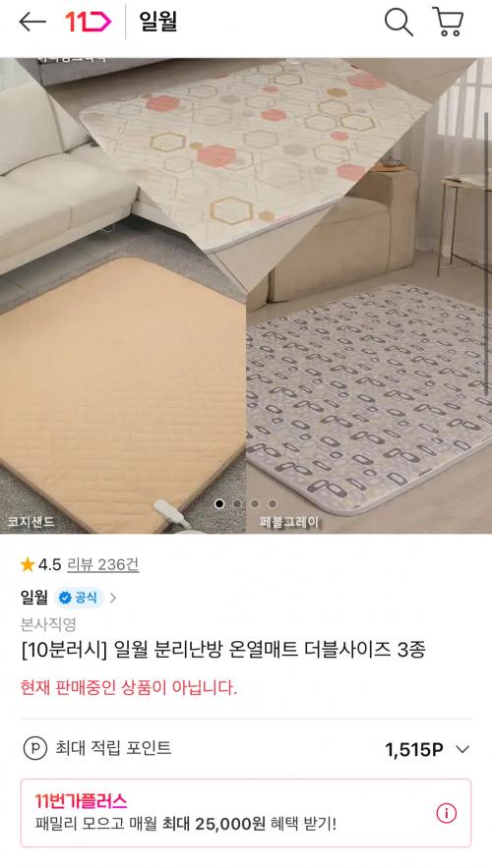Tap the yellow star rating icon
The width and height of the screenshot is (492, 868).
pyautogui.click(x=28, y=564)
